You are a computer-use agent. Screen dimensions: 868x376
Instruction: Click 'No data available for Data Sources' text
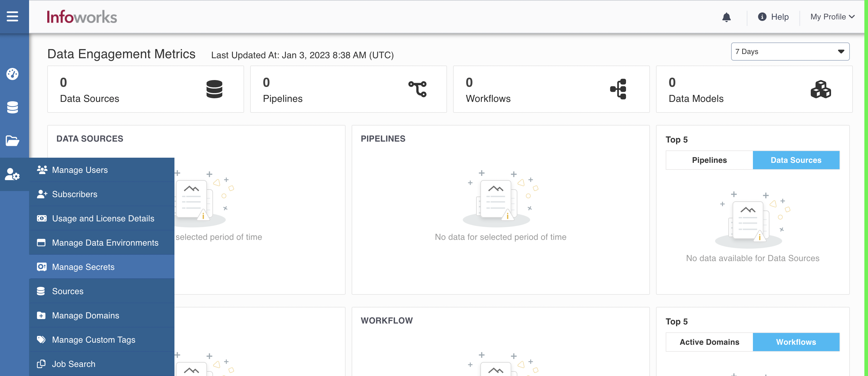pyautogui.click(x=752, y=258)
